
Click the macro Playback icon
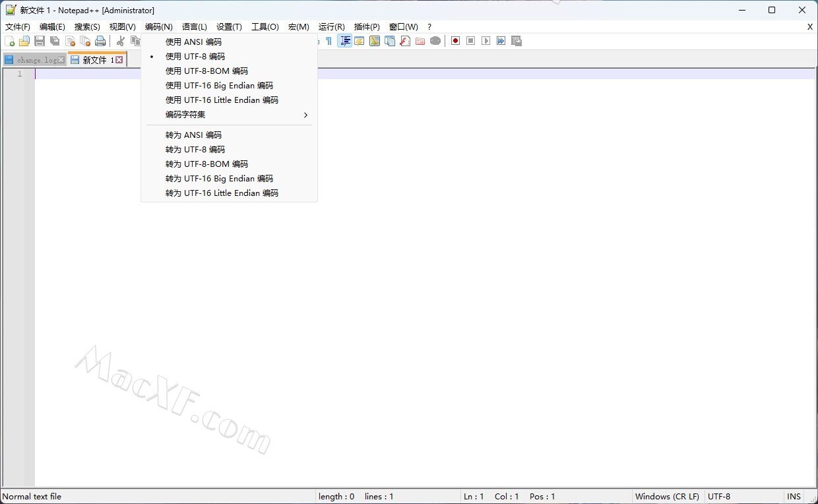[486, 41]
